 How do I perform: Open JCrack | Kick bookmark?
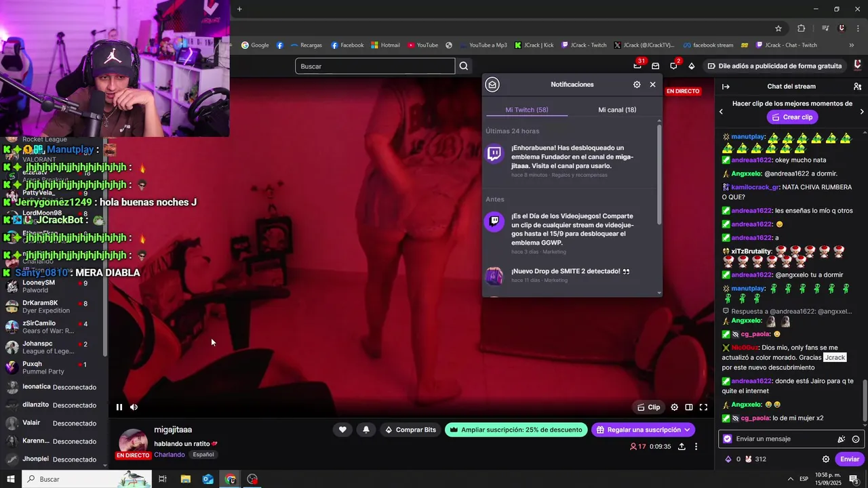(534, 45)
